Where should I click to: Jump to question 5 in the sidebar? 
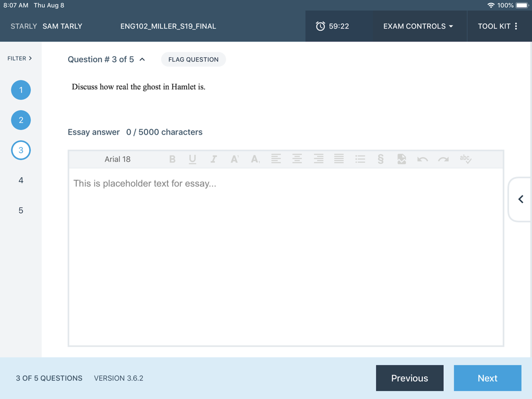tap(21, 210)
